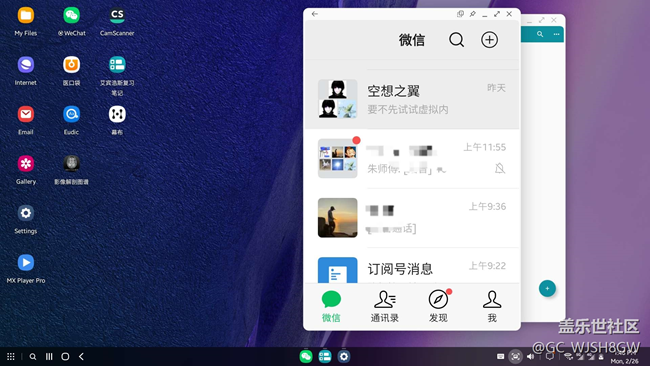The width and height of the screenshot is (650, 366).
Task: Click the date Mon, 2/26 in taskbar
Action: click(x=624, y=361)
